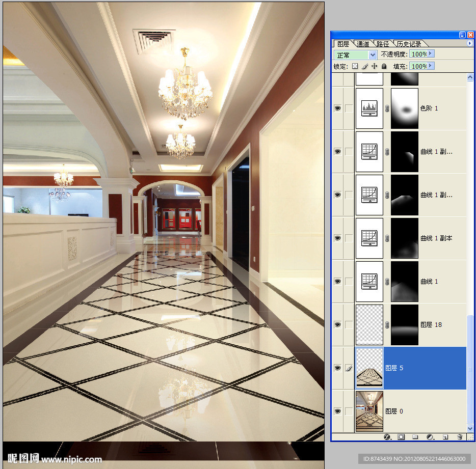Switch to the 通道 tab
Image resolution: width=476 pixels, height=469 pixels.
[363, 44]
